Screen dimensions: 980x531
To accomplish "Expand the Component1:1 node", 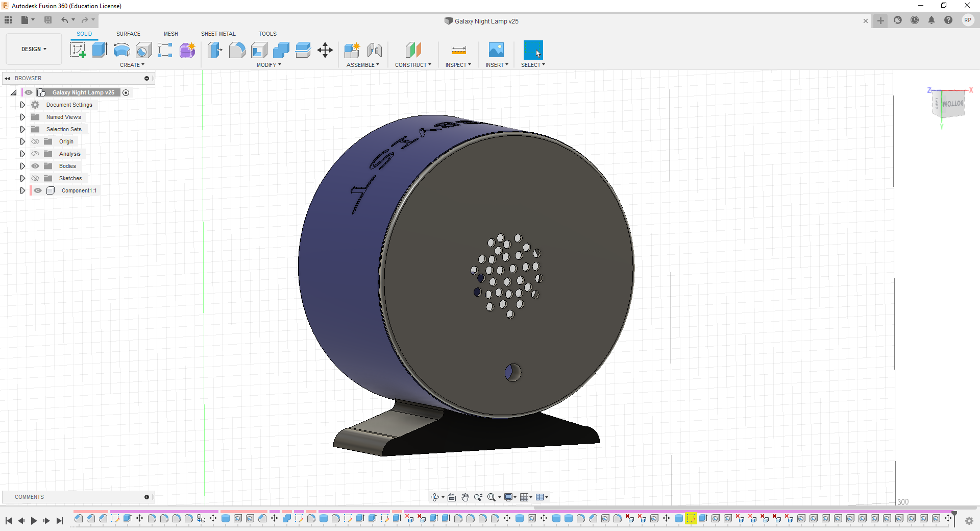I will pyautogui.click(x=22, y=190).
